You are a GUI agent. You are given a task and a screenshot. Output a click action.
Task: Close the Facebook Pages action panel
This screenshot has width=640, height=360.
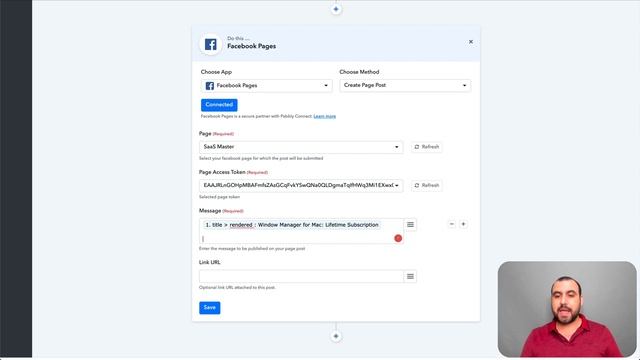point(471,42)
